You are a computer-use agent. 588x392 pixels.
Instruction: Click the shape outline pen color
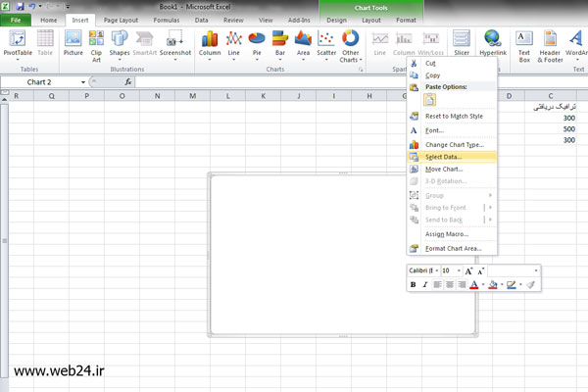(512, 285)
